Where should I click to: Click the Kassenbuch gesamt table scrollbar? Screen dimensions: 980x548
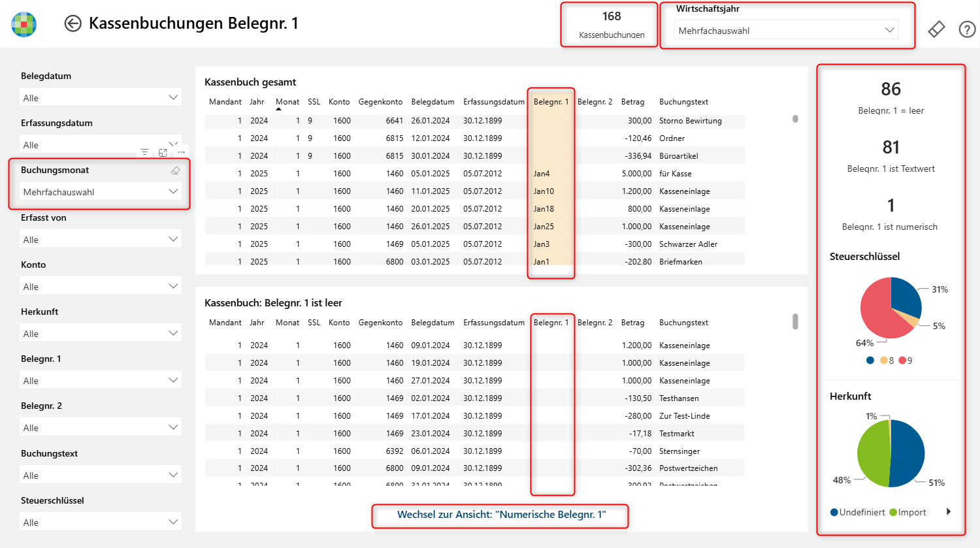pyautogui.click(x=795, y=119)
